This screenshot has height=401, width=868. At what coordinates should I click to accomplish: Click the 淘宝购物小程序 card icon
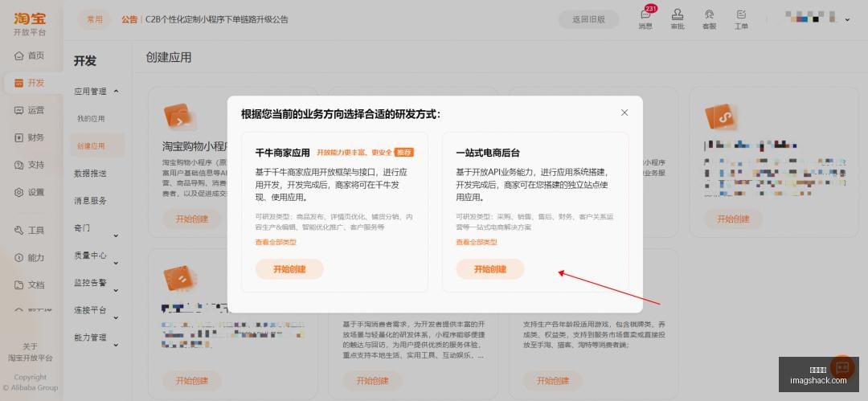click(x=179, y=117)
